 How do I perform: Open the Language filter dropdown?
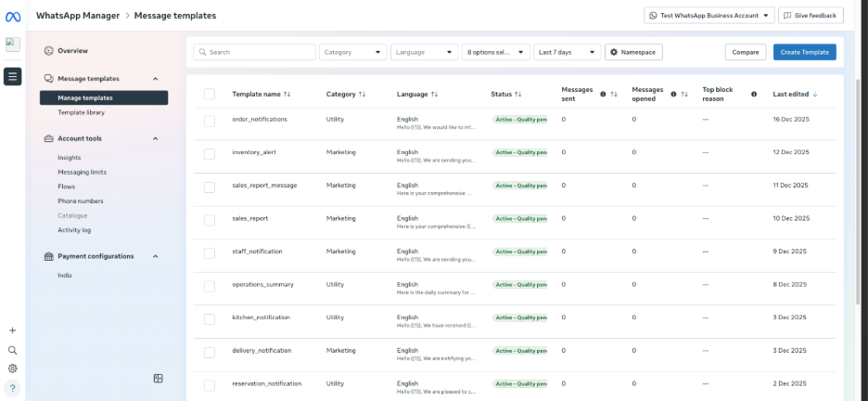pos(425,52)
